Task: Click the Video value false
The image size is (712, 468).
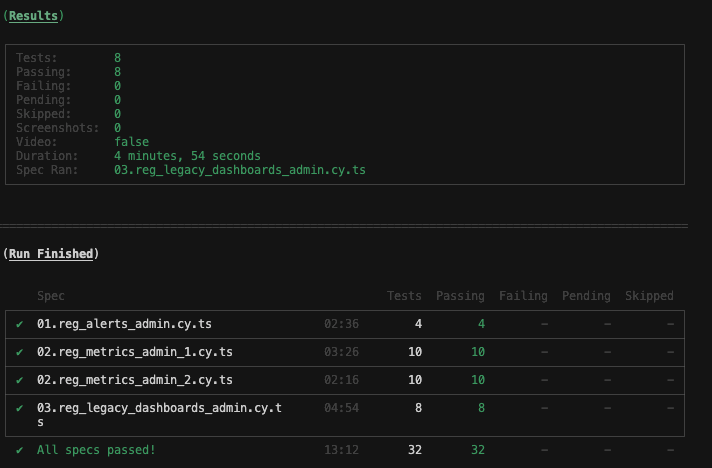Action: tap(131, 142)
